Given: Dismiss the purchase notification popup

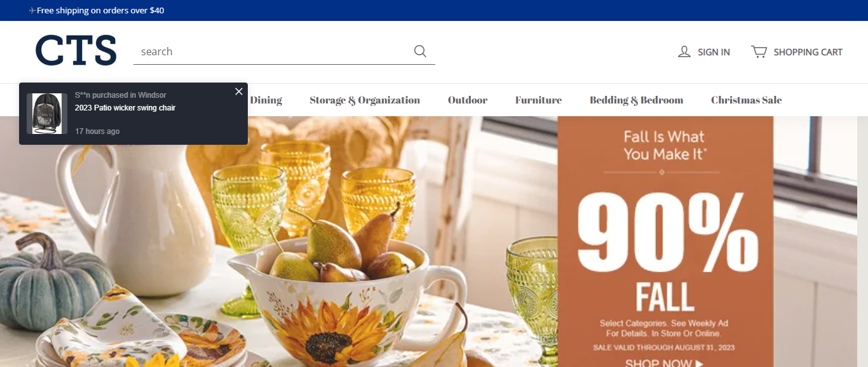Looking at the screenshot, I should pyautogui.click(x=239, y=91).
